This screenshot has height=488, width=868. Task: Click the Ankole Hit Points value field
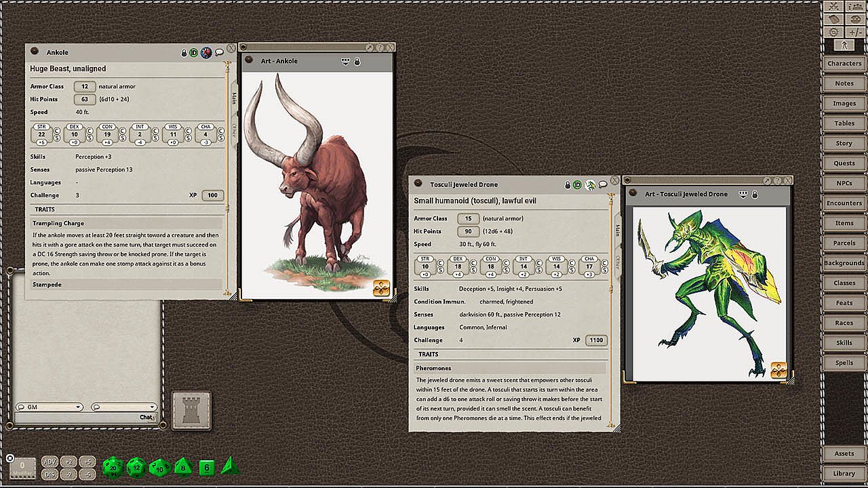[x=84, y=100]
